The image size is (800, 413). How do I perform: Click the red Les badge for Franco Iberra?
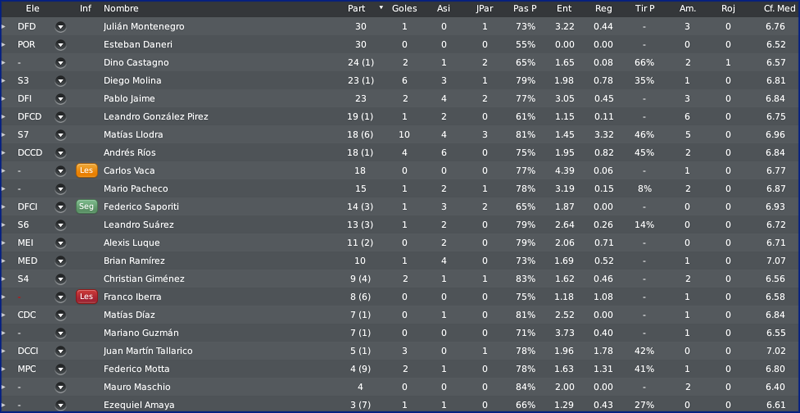click(87, 297)
